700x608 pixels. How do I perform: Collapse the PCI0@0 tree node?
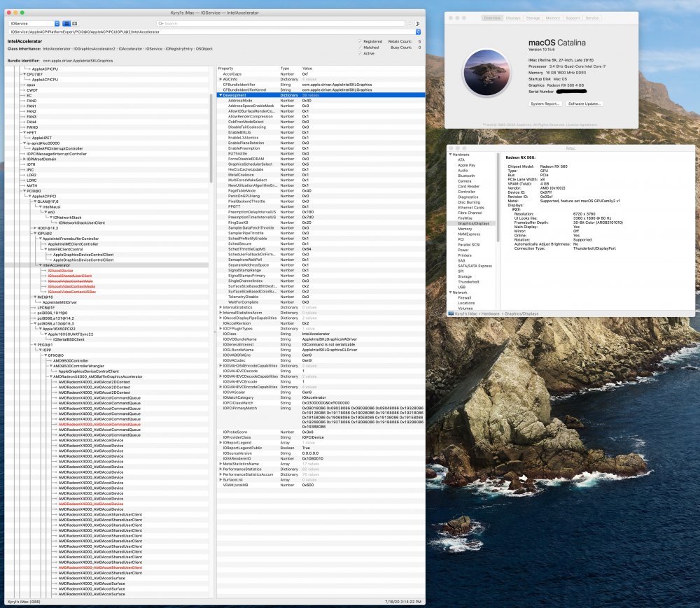click(24, 191)
